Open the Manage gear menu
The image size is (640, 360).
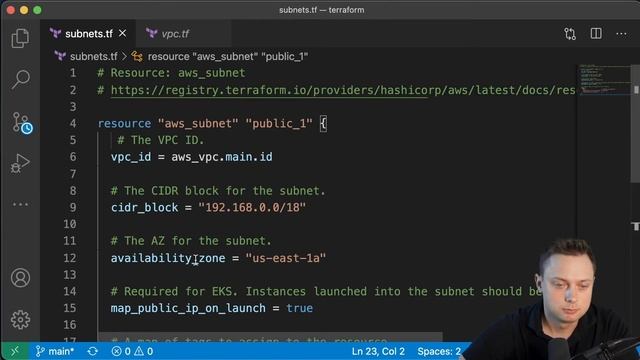20,320
